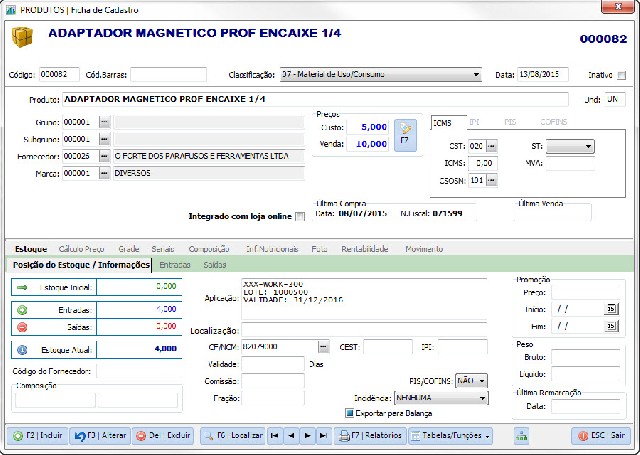640x455 pixels.
Task: Go to last record
Action: click(x=323, y=436)
